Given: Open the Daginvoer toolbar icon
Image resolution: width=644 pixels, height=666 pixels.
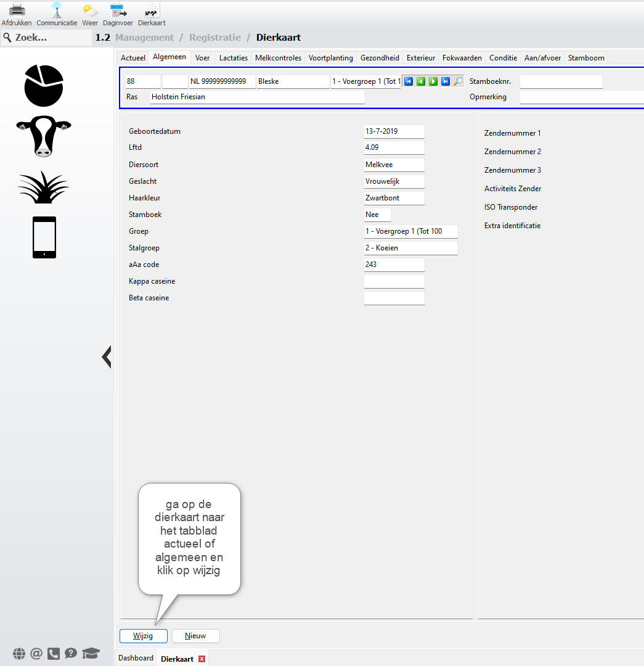Looking at the screenshot, I should (x=118, y=10).
